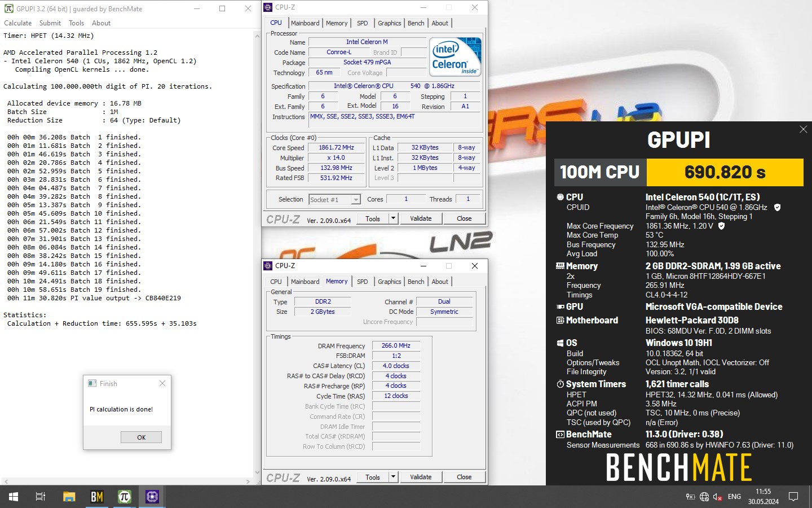Click Validate in lower CPU-Z Memory window
Screen dimensions: 812x508
(x=421, y=477)
